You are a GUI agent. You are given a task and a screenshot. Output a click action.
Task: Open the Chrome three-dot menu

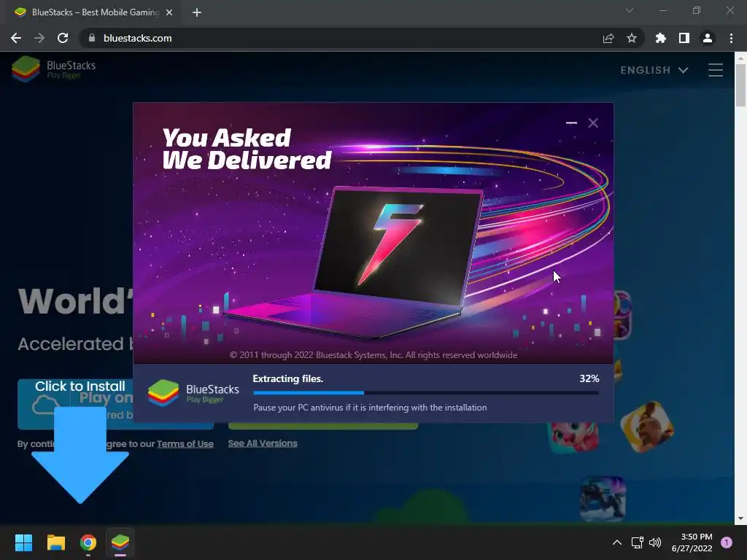coord(731,38)
